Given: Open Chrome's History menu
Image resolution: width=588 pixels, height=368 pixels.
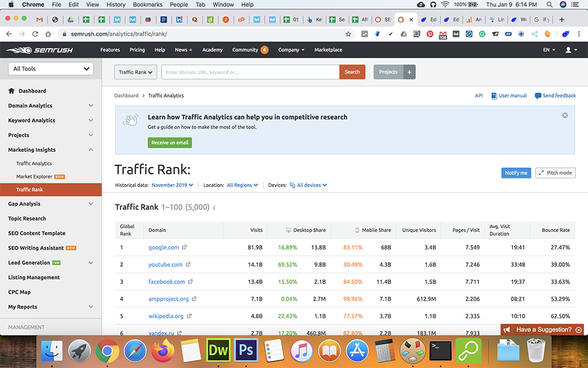Looking at the screenshot, I should click(x=116, y=5).
